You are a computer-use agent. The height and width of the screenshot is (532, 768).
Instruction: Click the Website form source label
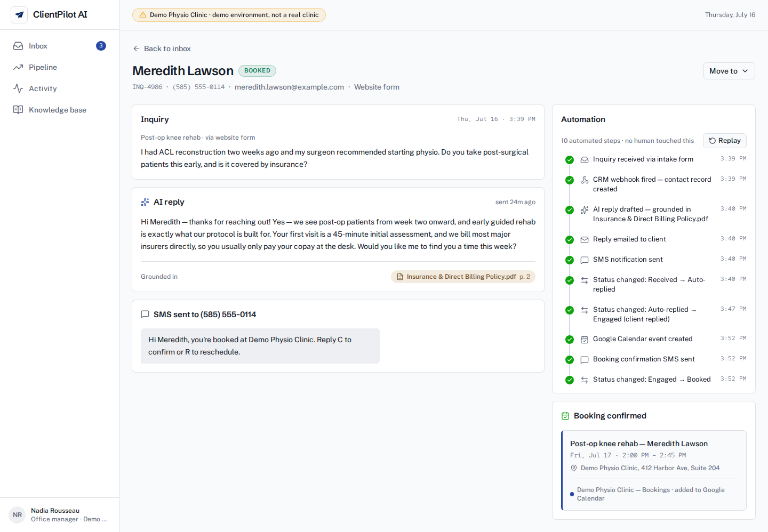click(377, 87)
